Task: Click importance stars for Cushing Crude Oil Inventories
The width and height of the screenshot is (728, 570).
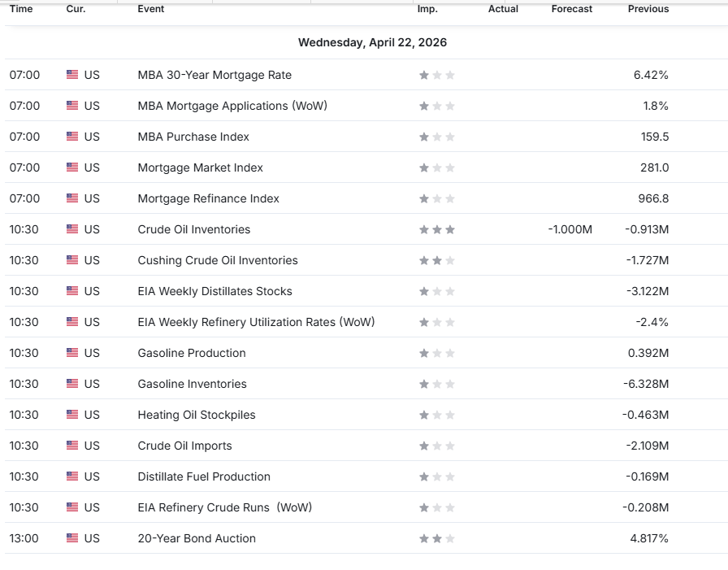Action: (437, 260)
